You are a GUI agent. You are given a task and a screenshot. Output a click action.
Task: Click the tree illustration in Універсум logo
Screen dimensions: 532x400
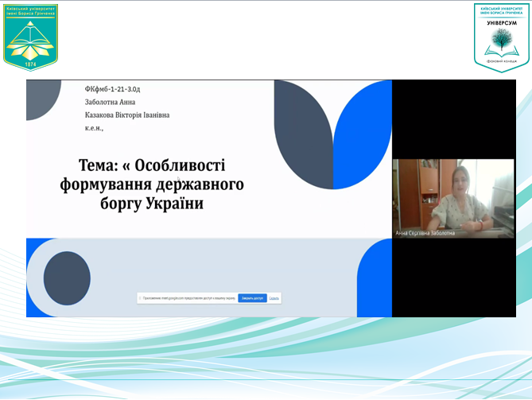coord(502,37)
